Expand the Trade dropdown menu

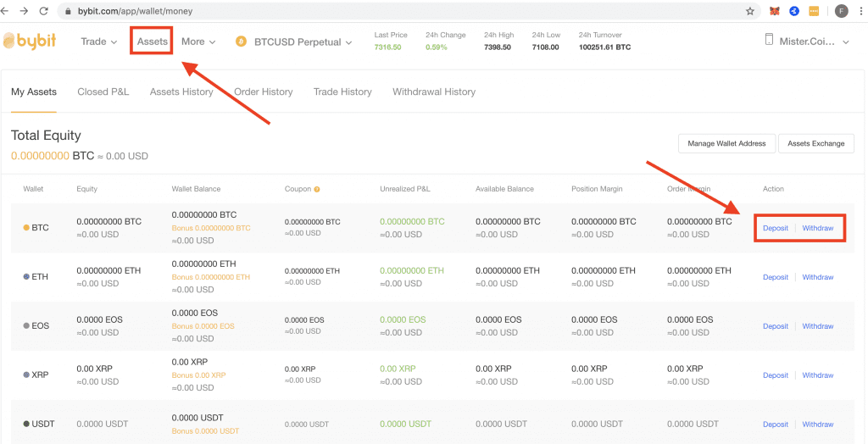98,42
